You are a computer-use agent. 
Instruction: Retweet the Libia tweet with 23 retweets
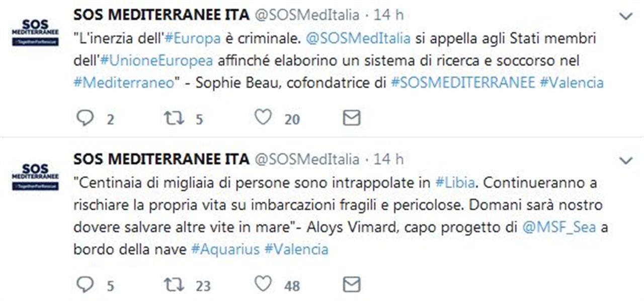(x=174, y=285)
